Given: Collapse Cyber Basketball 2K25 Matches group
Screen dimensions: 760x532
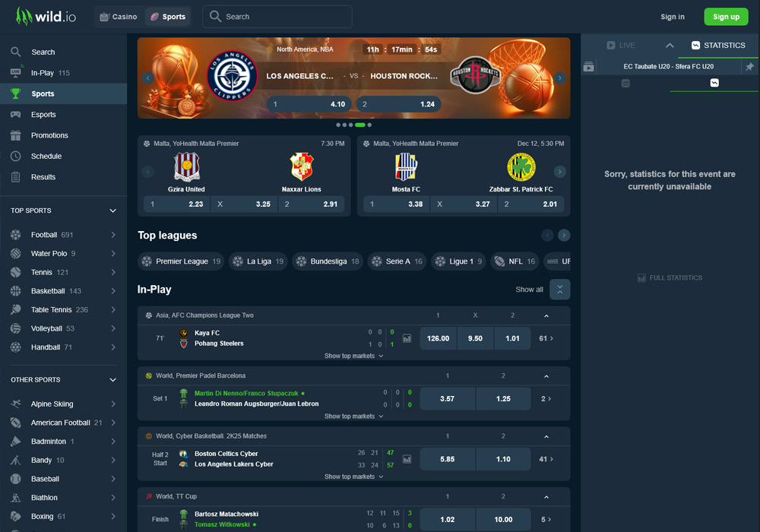Looking at the screenshot, I should pos(546,436).
